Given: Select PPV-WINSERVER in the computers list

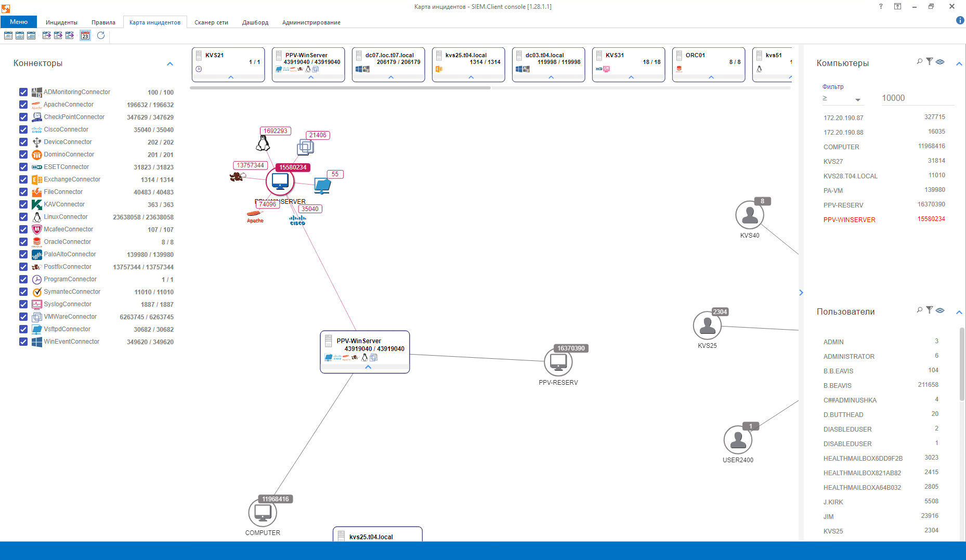Looking at the screenshot, I should [x=884, y=219].
